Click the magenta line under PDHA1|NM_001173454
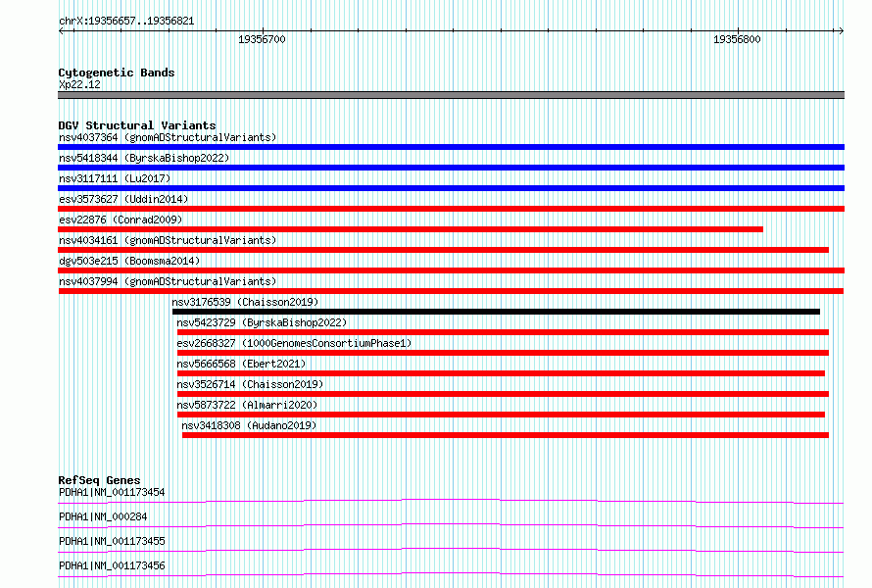 click(451, 501)
